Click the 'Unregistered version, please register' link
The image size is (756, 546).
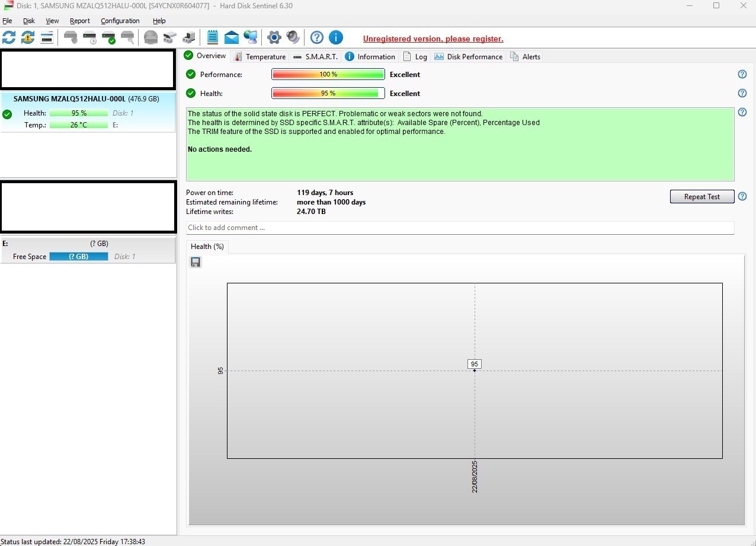pos(433,39)
